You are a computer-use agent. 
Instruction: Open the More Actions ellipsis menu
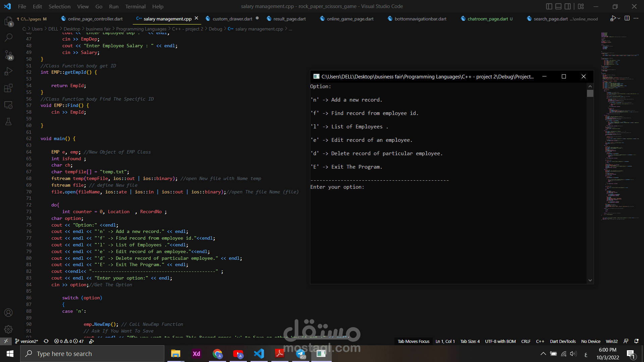pyautogui.click(x=636, y=18)
